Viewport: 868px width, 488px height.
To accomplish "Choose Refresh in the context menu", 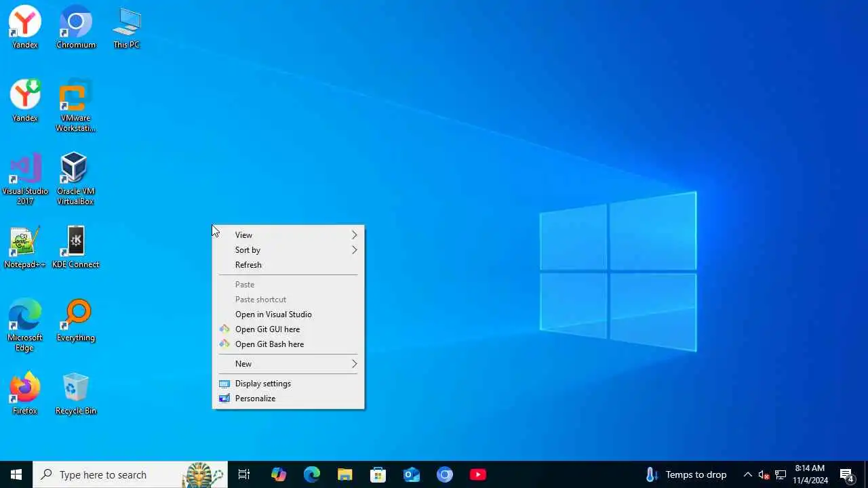I will tap(288, 265).
